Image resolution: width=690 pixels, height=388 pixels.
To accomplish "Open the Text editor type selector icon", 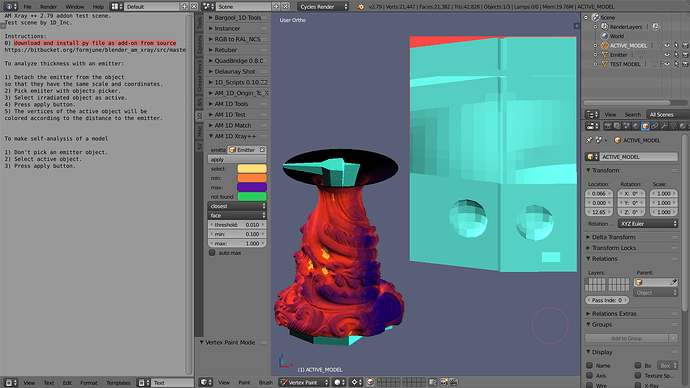I will pos(10,383).
